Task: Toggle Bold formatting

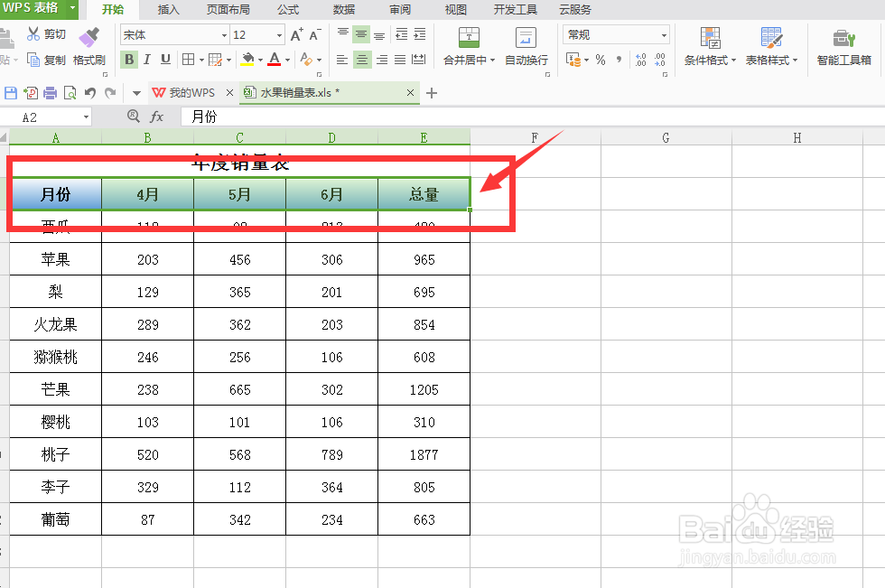Action: point(129,60)
